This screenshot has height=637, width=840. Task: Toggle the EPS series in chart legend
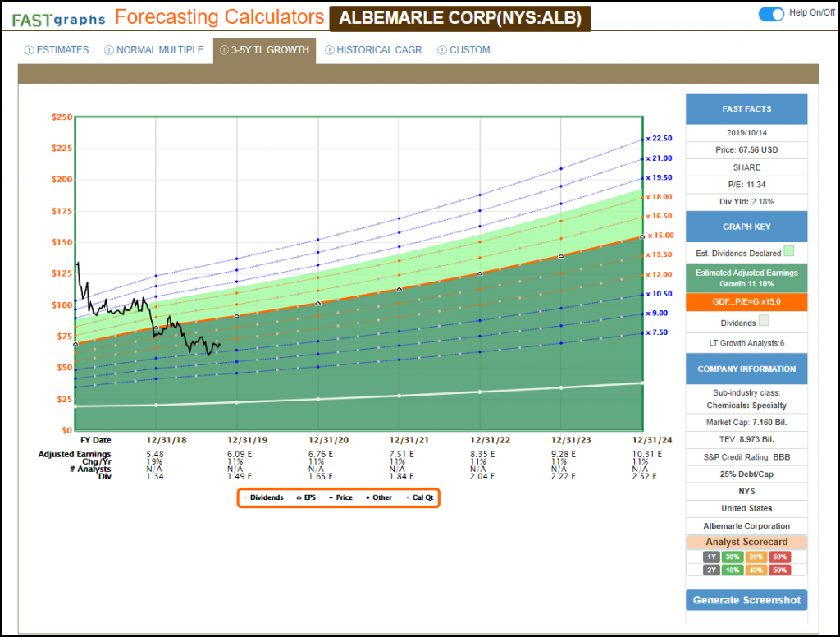tap(306, 497)
